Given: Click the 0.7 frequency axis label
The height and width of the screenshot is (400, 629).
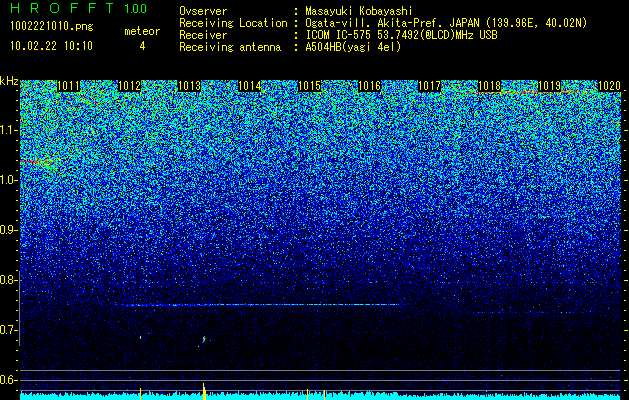Looking at the screenshot, I should (x=8, y=330).
